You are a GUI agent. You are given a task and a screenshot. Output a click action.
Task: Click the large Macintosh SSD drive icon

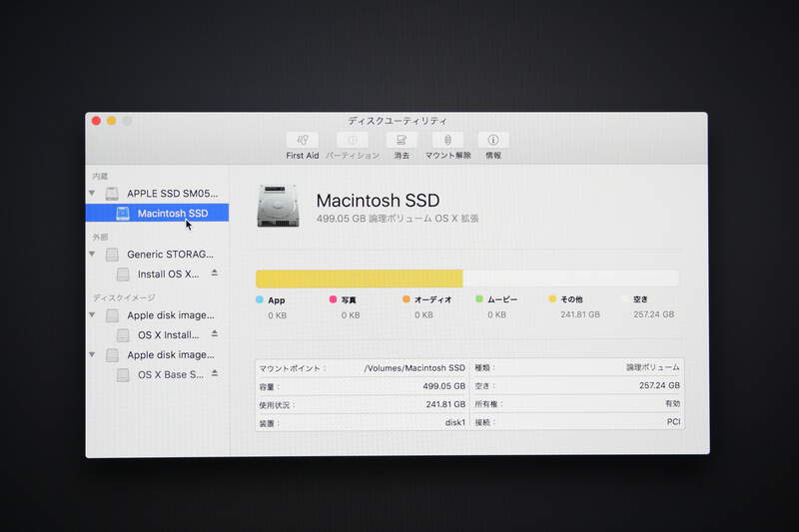tap(279, 205)
